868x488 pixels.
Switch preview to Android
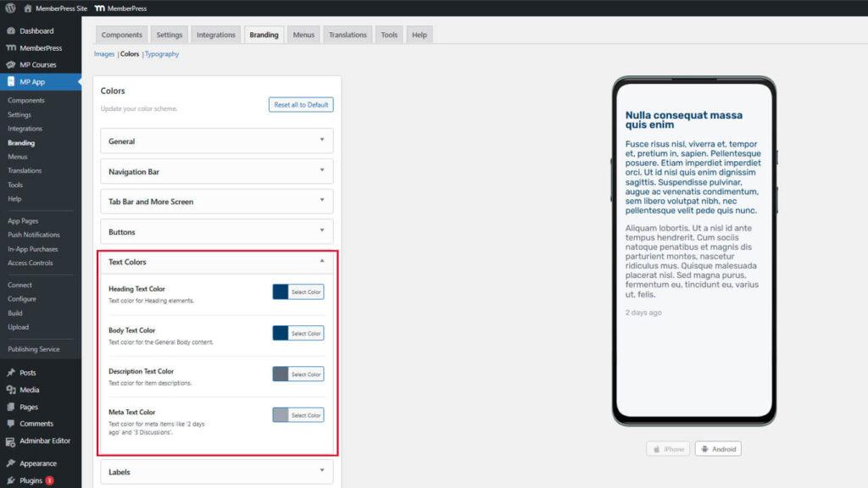point(718,449)
